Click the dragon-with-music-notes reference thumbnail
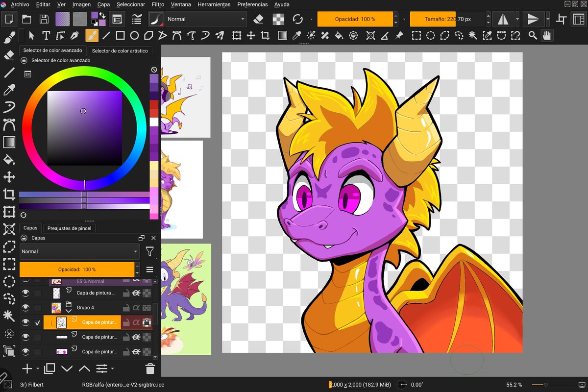Viewport: 588px width, 392px height. [x=186, y=97]
